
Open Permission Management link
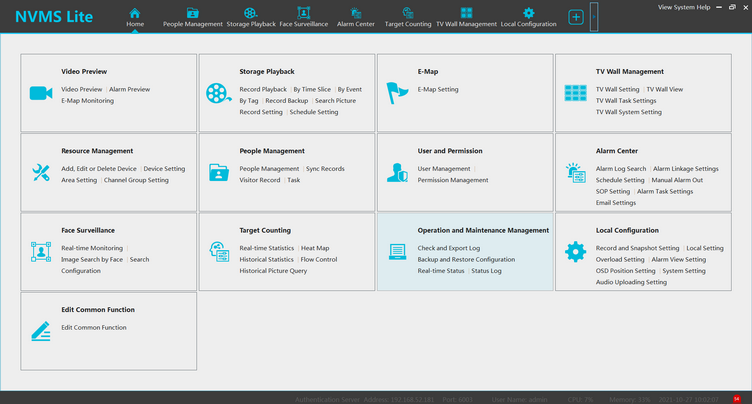coord(453,180)
